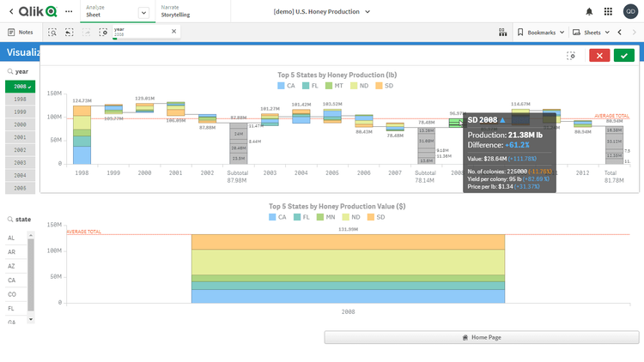644x362 pixels.
Task: Clear the year 2008 selection chip
Action: click(173, 32)
